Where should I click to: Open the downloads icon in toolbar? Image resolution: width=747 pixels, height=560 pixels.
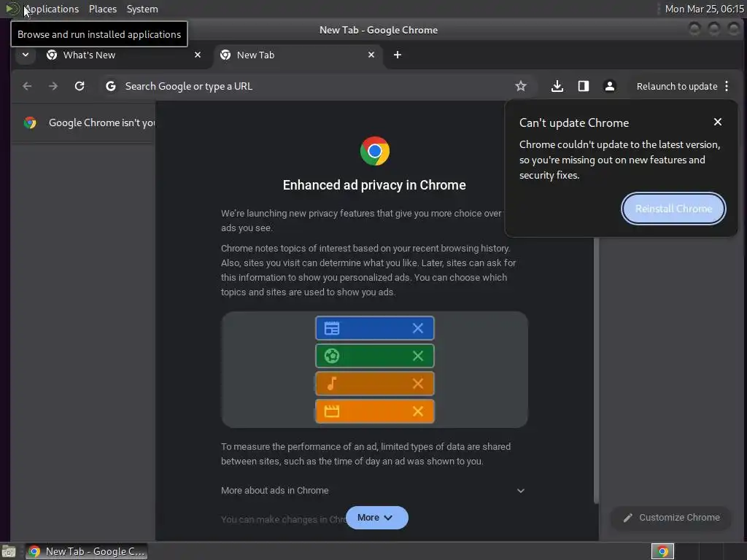coord(557,86)
